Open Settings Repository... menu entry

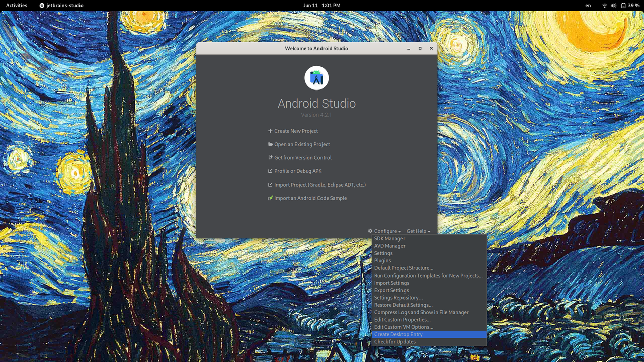coord(429,298)
